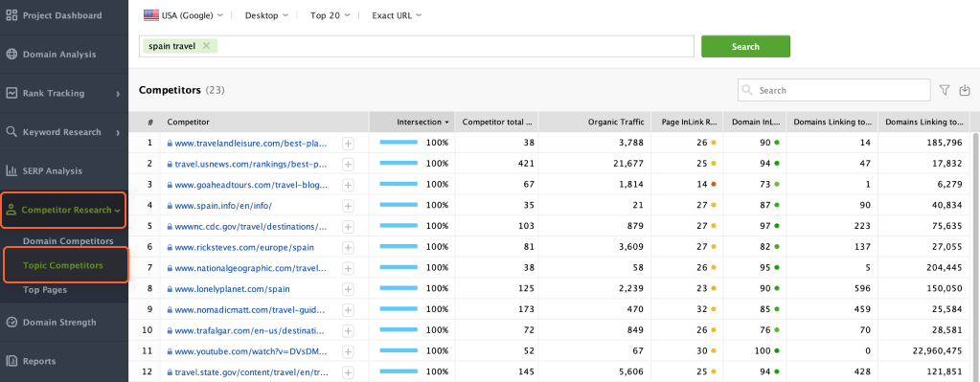
Task: Open the www.spain.info/en/info/ link
Action: click(223, 205)
